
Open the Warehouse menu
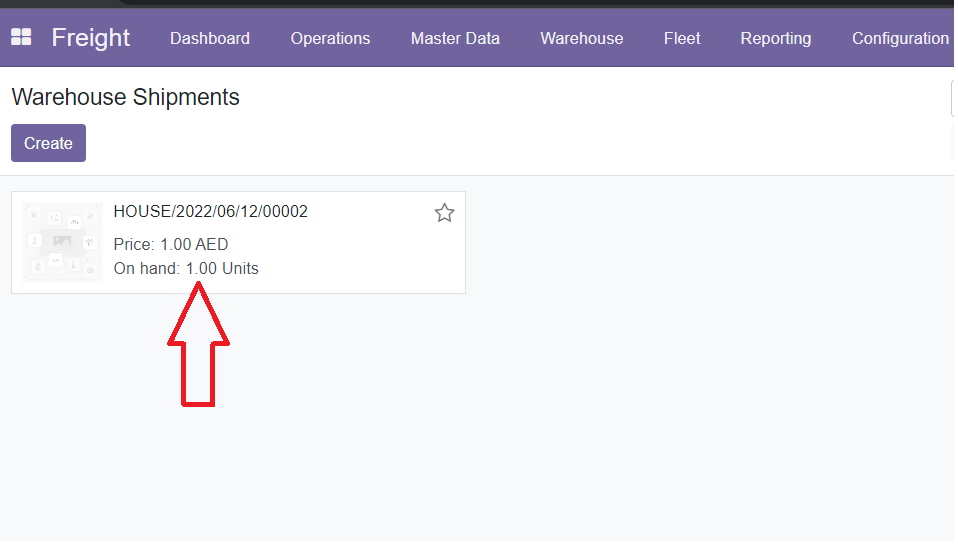(581, 39)
